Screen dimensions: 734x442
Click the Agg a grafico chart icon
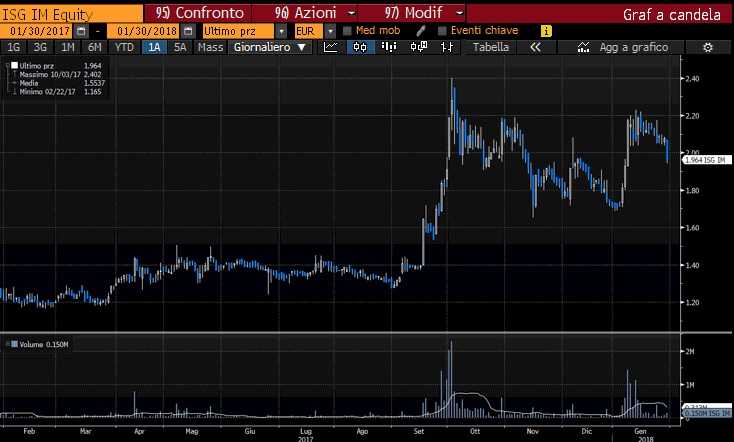583,47
